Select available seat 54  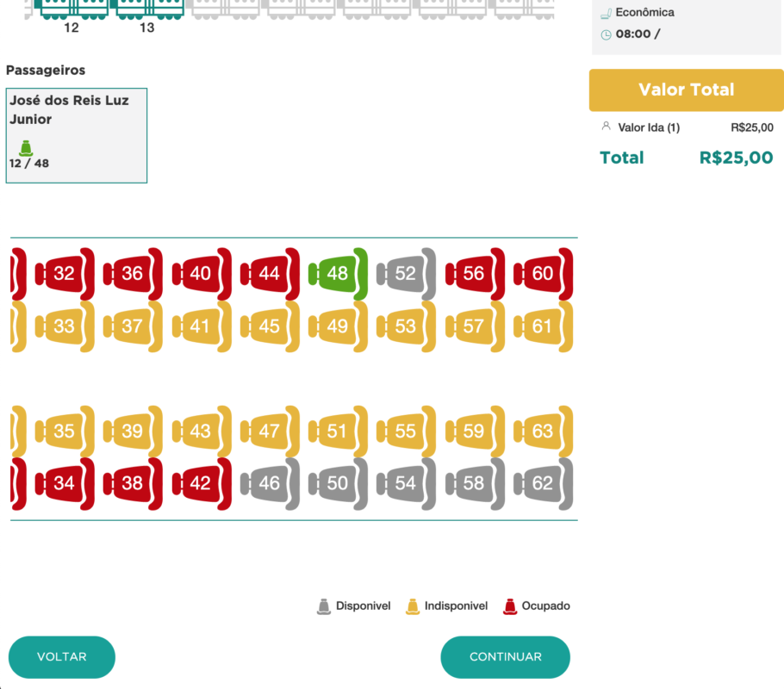pyautogui.click(x=406, y=484)
